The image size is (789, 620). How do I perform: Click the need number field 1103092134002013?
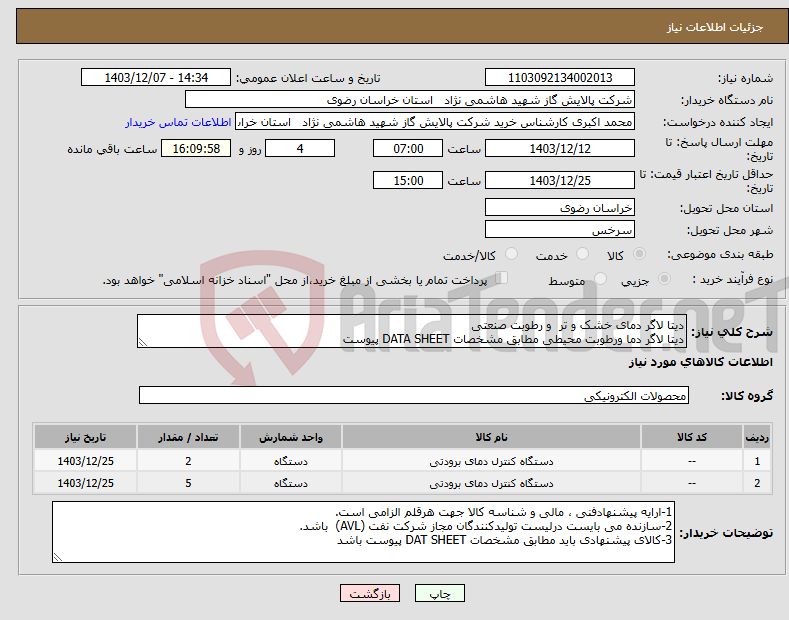point(560,78)
